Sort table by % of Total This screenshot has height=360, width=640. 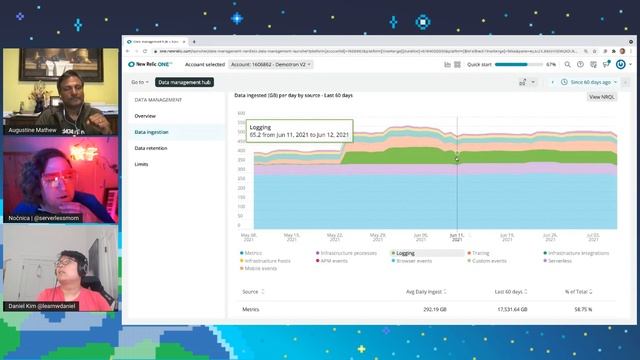coord(578,292)
